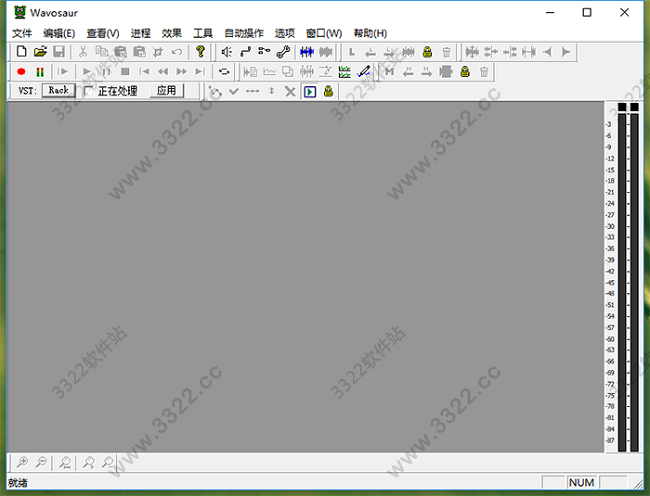Click the NUM status bar indicator

(x=581, y=483)
